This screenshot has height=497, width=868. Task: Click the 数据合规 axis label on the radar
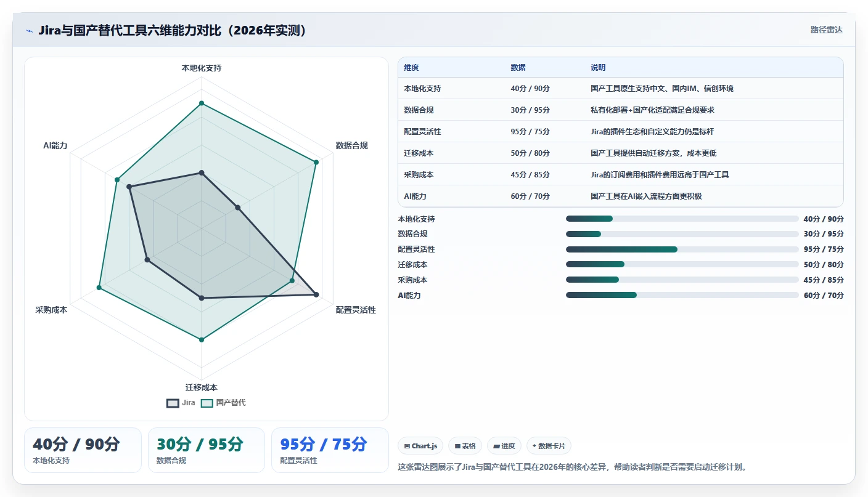351,145
